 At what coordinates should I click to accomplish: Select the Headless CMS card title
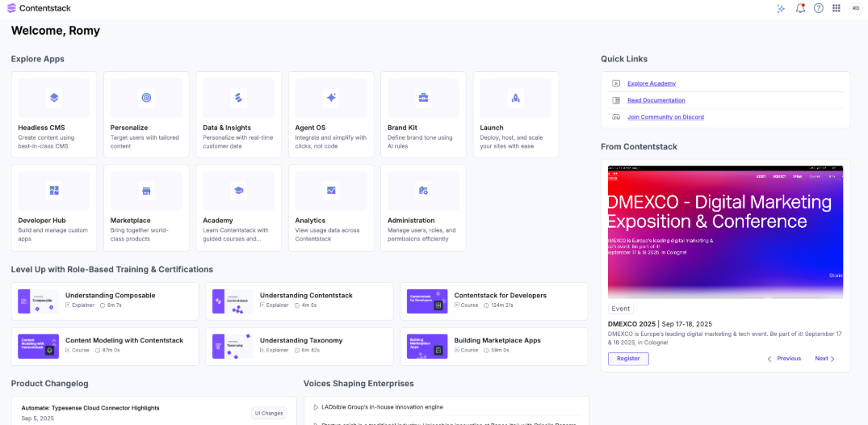40,128
